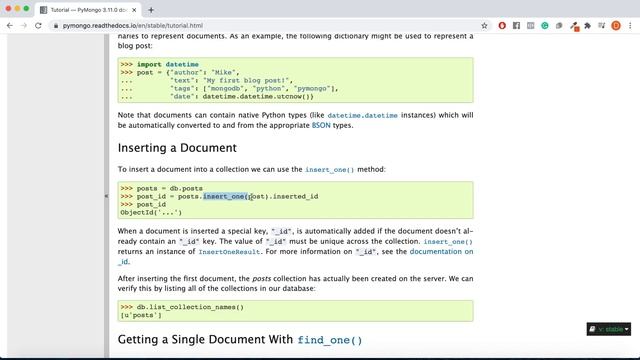
Task: Open the gray stacked-pages extension icon
Action: [559, 26]
